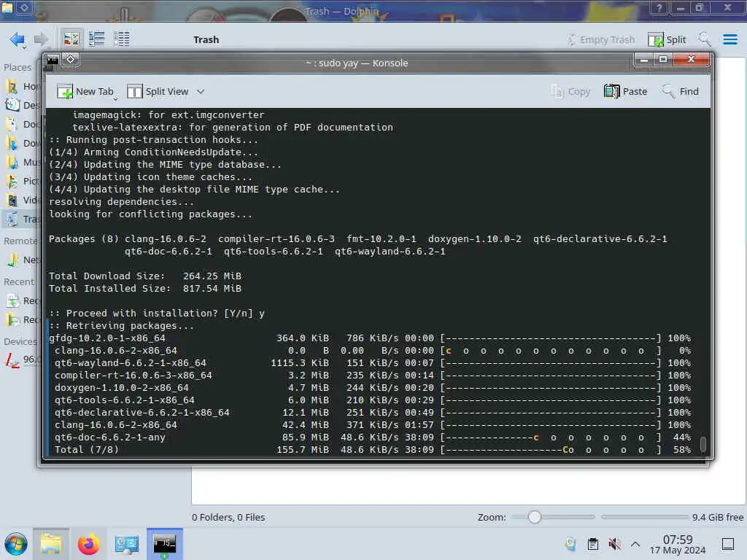Screen dimensions: 747x560
Task: Open clock showing 07:59
Action: pos(678,544)
